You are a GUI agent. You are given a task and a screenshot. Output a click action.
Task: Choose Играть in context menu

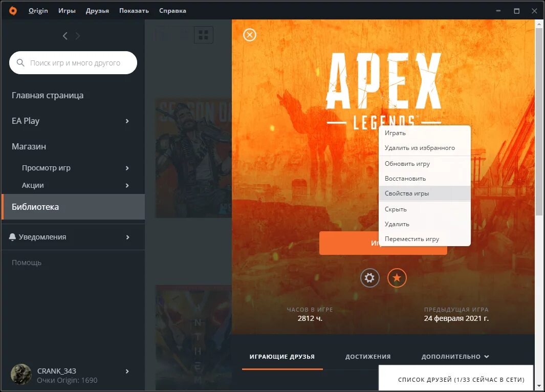(425, 133)
